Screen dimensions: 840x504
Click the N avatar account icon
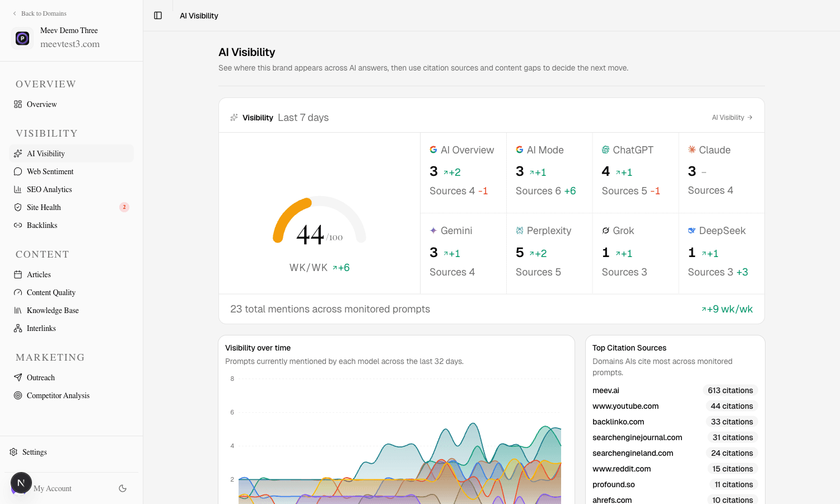coord(21,483)
